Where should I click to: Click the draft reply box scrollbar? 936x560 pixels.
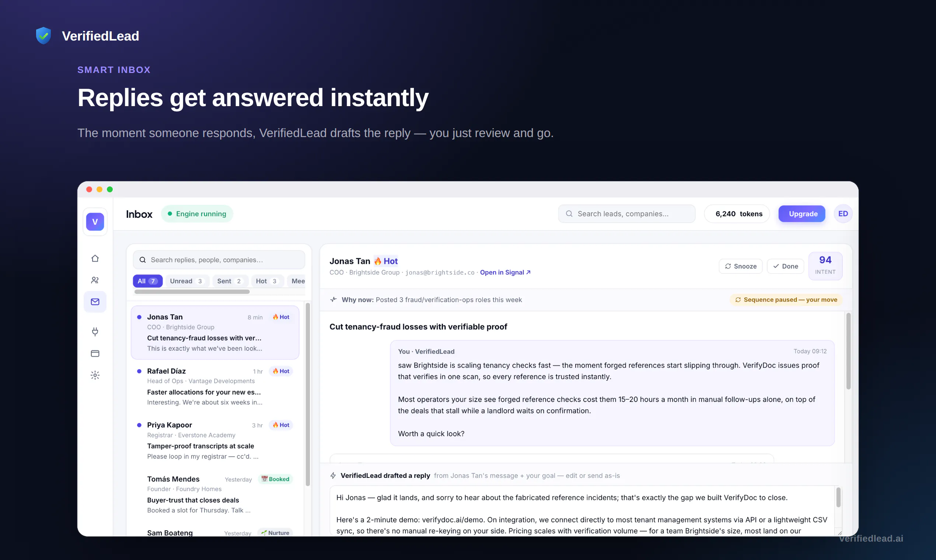[838, 497]
